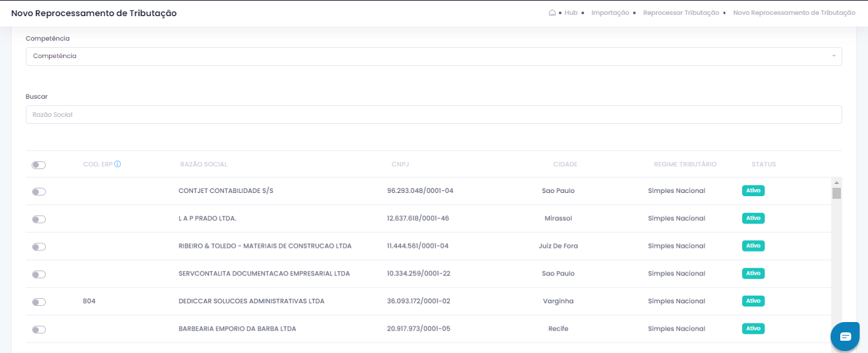The height and width of the screenshot is (353, 868).
Task: Sort by RAZÃO SOCIAL column header
Action: tap(203, 164)
